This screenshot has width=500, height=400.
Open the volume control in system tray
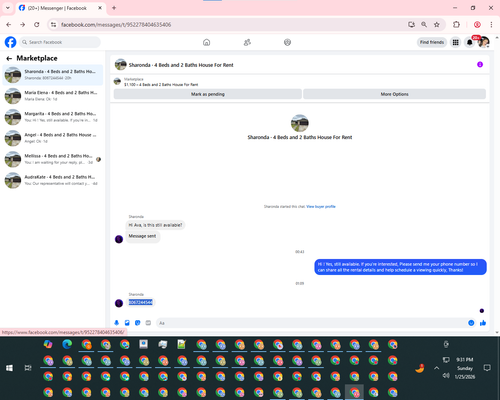[x=446, y=376]
